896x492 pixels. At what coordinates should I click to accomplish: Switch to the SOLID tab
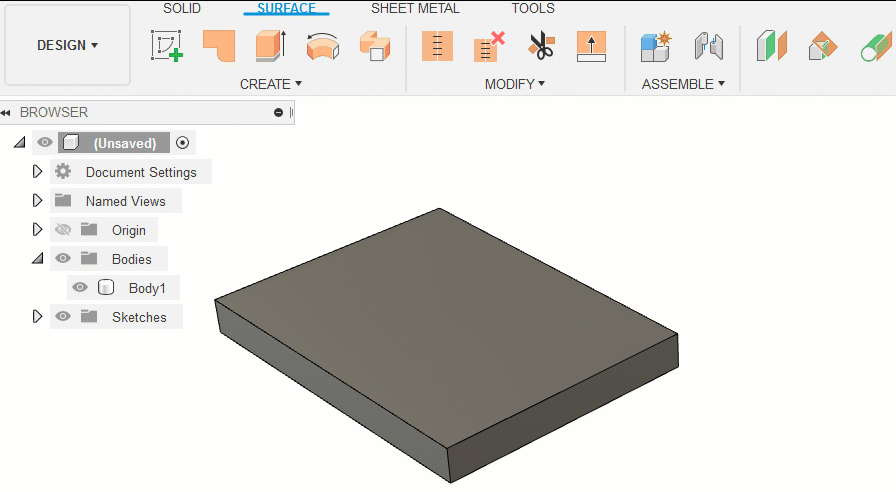click(x=182, y=8)
